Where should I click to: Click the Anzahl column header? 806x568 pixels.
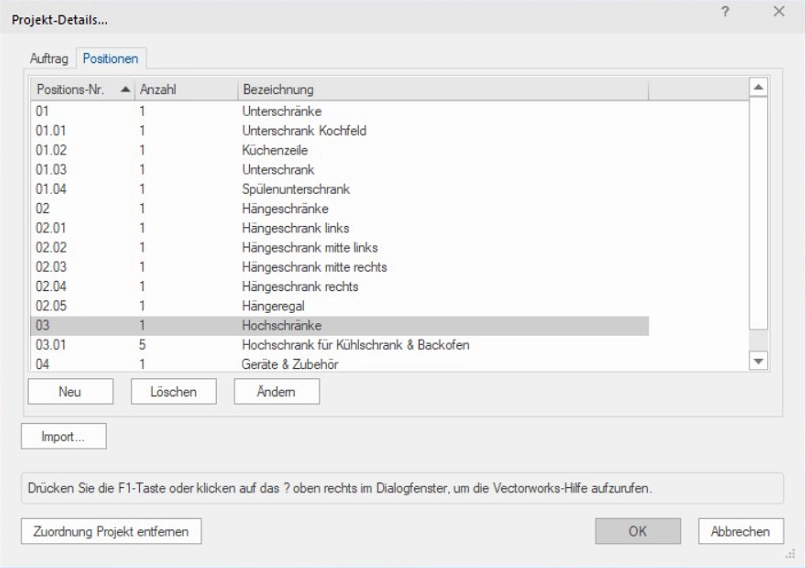pos(185,90)
